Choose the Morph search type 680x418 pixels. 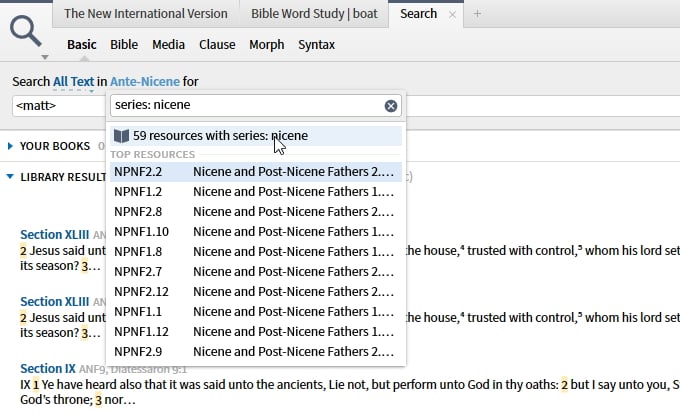(x=266, y=45)
